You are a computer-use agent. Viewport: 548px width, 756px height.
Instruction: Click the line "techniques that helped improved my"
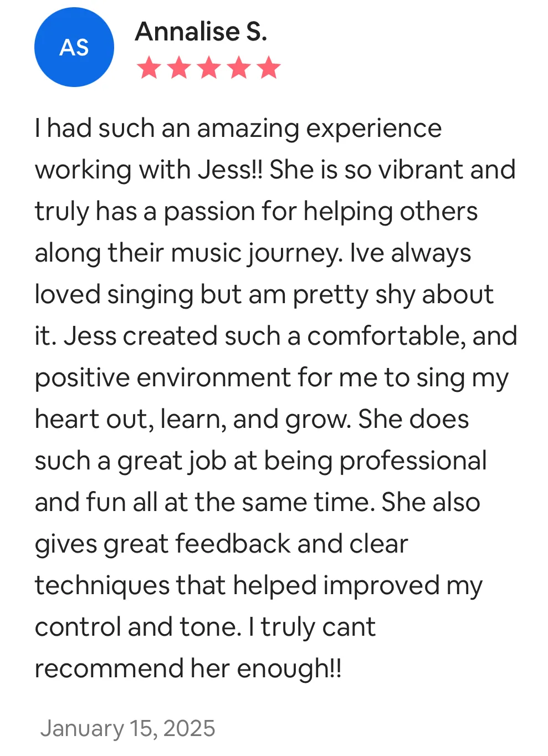(x=259, y=586)
